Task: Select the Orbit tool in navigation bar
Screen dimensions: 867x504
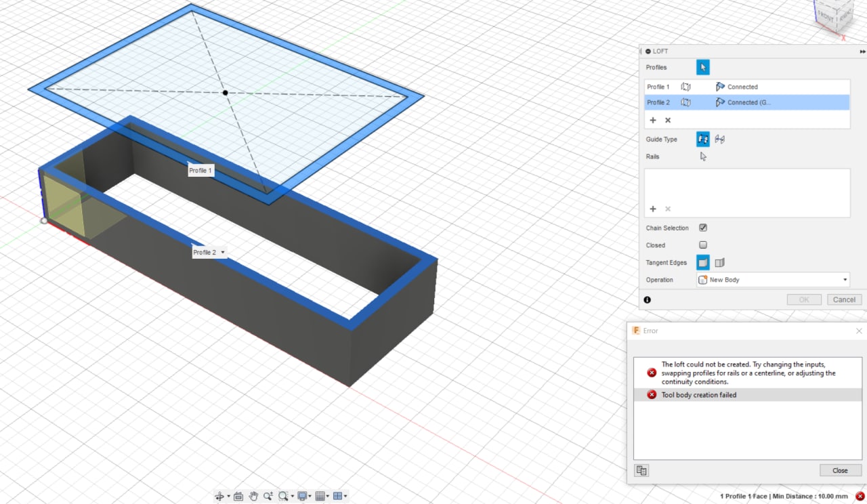Action: (x=219, y=496)
